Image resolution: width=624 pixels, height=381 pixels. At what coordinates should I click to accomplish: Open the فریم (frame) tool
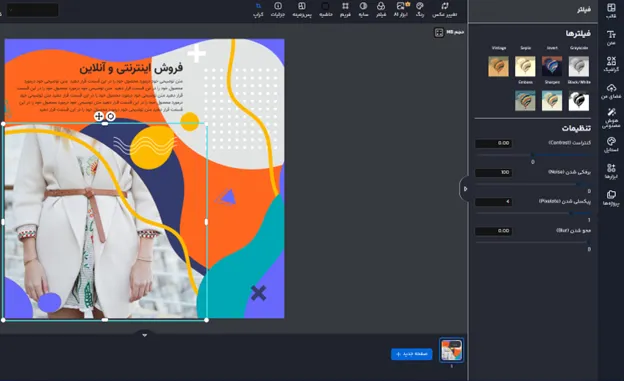point(345,10)
